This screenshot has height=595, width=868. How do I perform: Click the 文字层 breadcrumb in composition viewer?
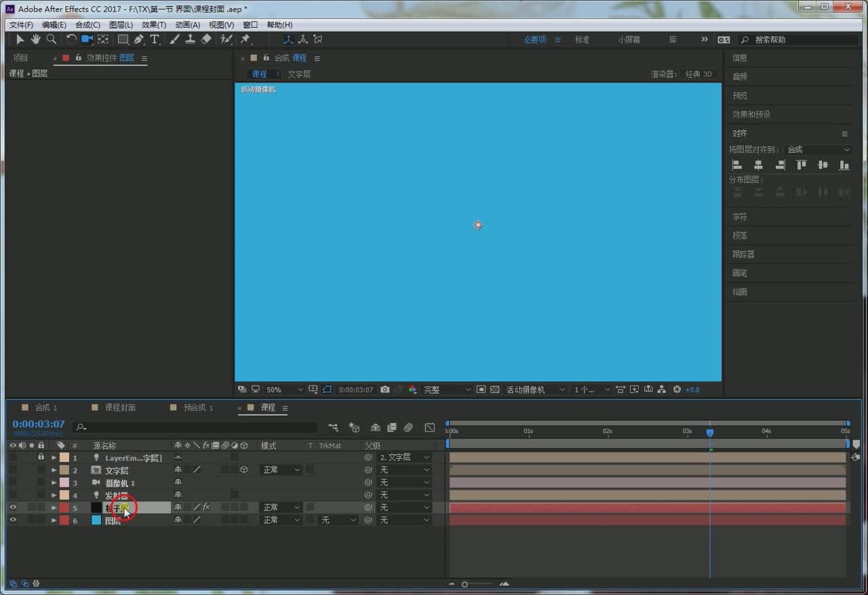tap(299, 74)
